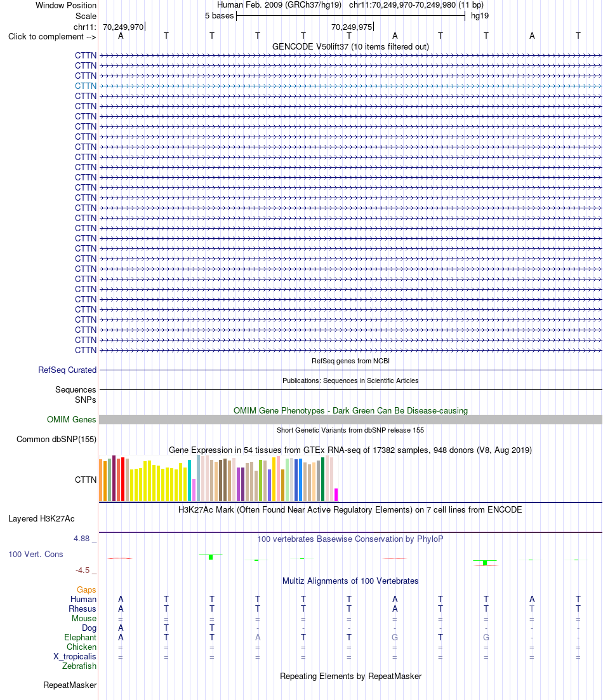
Task: Click the 'RepeatMasker' track label
Action: pyautogui.click(x=70, y=685)
